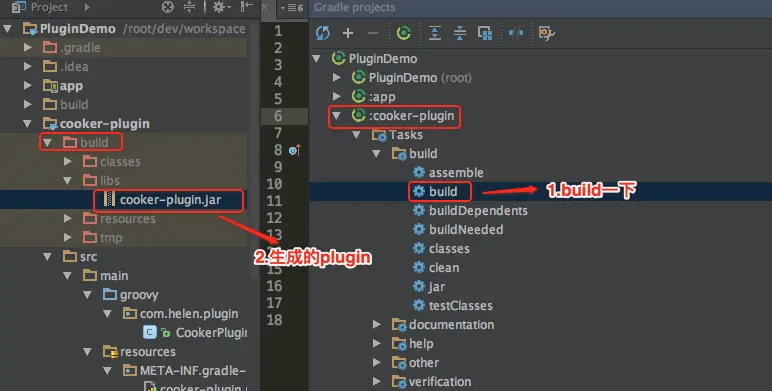This screenshot has height=391, width=772.
Task: Click Collapse All icon in Project panel header
Action: coord(190,6)
